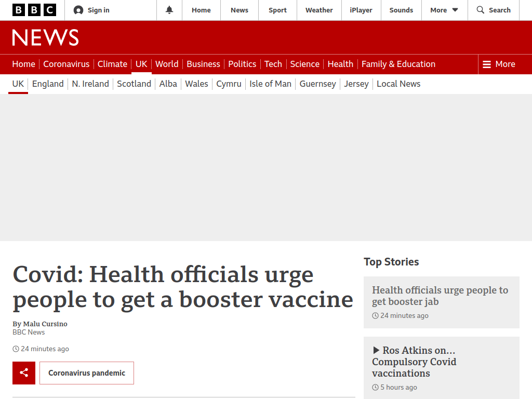Open Health officials booster jab top story
The height and width of the screenshot is (399, 532).
440,296
